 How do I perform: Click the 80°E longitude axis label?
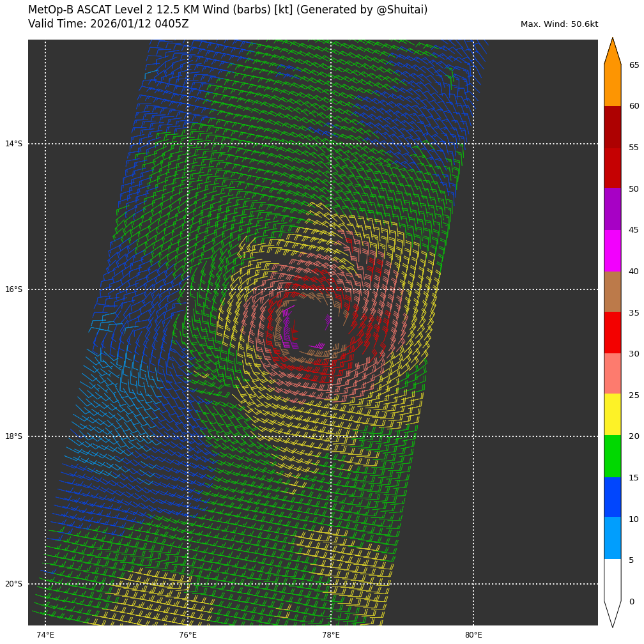[x=473, y=635]
